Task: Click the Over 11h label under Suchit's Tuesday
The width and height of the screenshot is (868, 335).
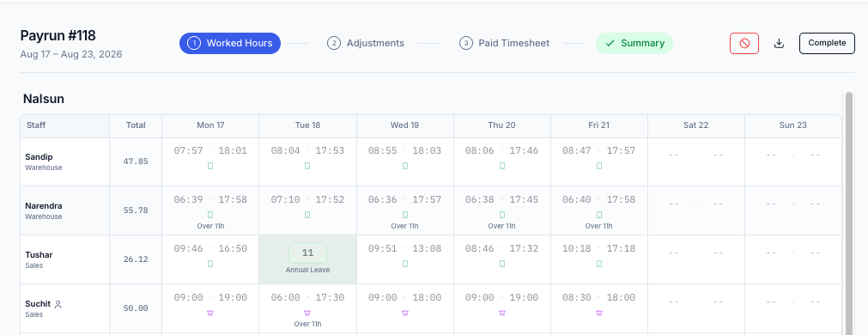Action: pyautogui.click(x=307, y=324)
